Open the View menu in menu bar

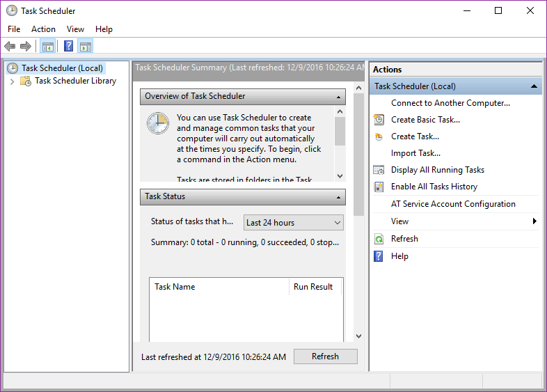coord(75,29)
